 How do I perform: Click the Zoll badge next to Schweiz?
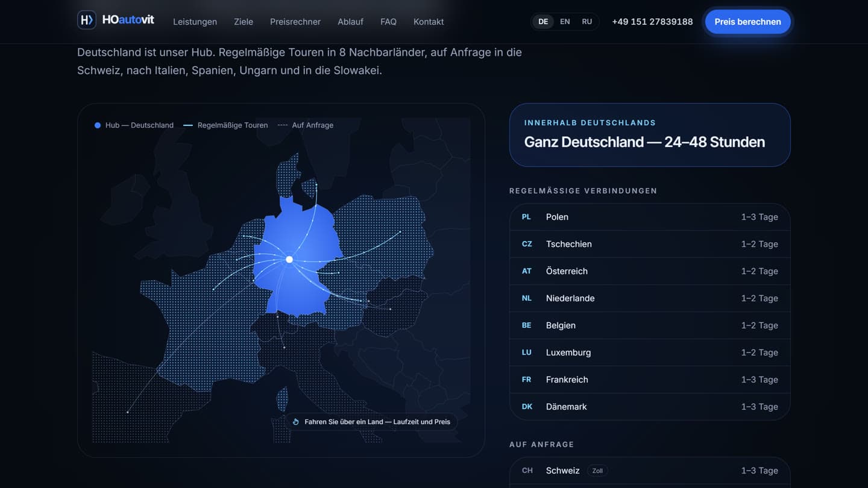tap(597, 471)
